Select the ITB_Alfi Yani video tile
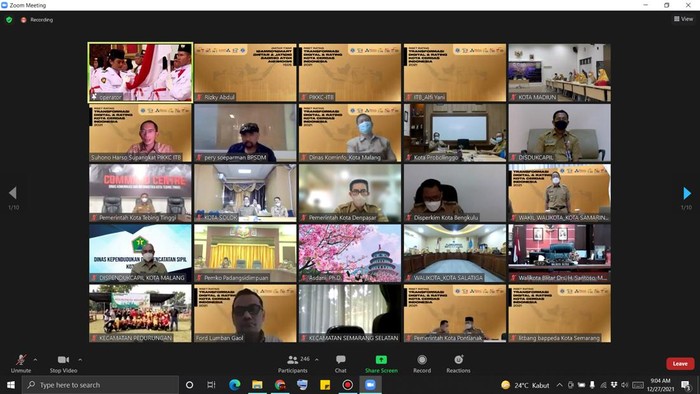Screen dimensions: 700x394 [x=455, y=72]
